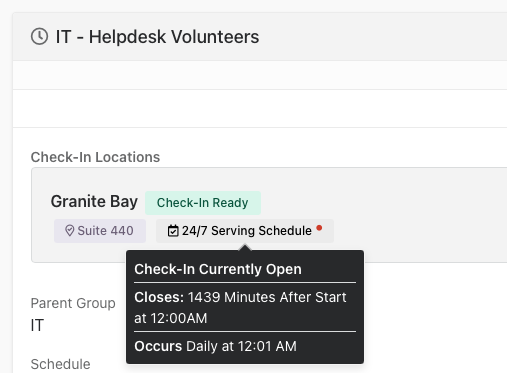This screenshot has height=373, width=507.
Task: Click the calendar check icon on the schedule tag
Action: coord(173,231)
